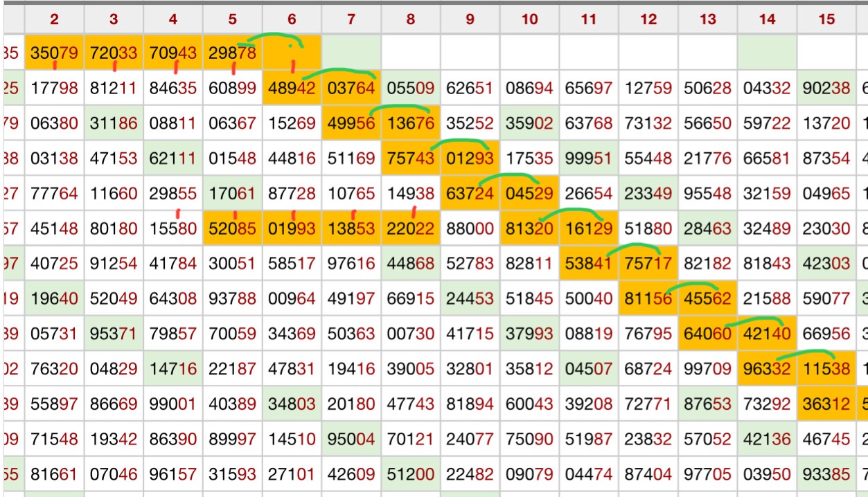Click the highlighted cell 45562

coord(708,298)
